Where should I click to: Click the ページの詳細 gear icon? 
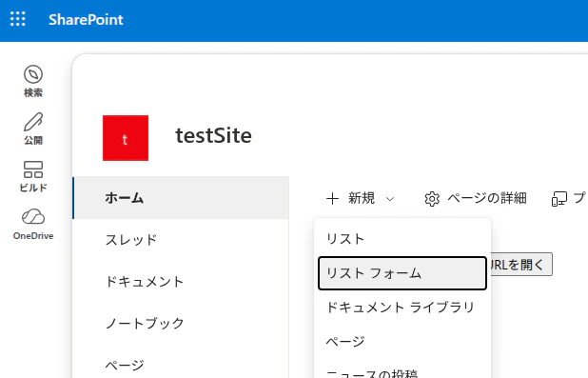(432, 199)
